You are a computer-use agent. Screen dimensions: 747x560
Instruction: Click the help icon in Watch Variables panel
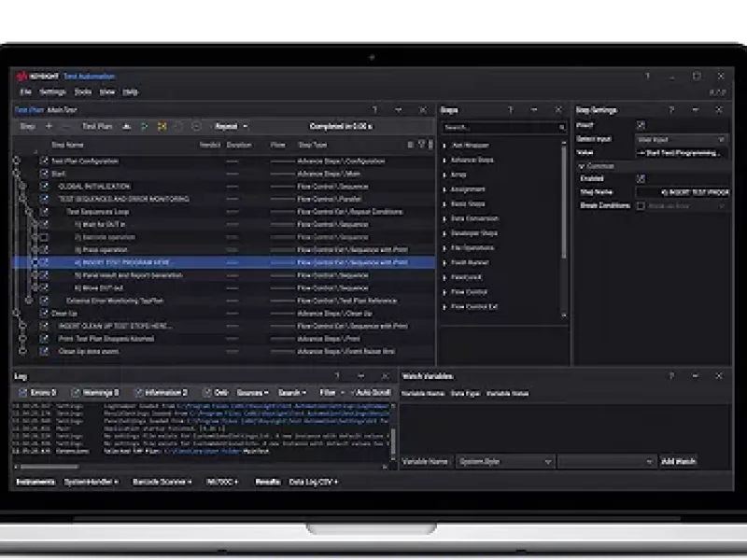(x=670, y=376)
